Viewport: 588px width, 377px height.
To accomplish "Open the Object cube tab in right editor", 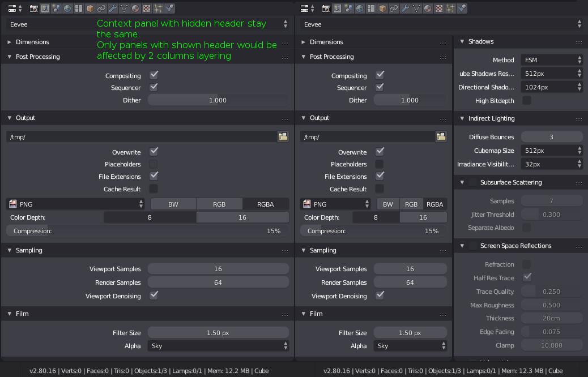I will pyautogui.click(x=382, y=8).
